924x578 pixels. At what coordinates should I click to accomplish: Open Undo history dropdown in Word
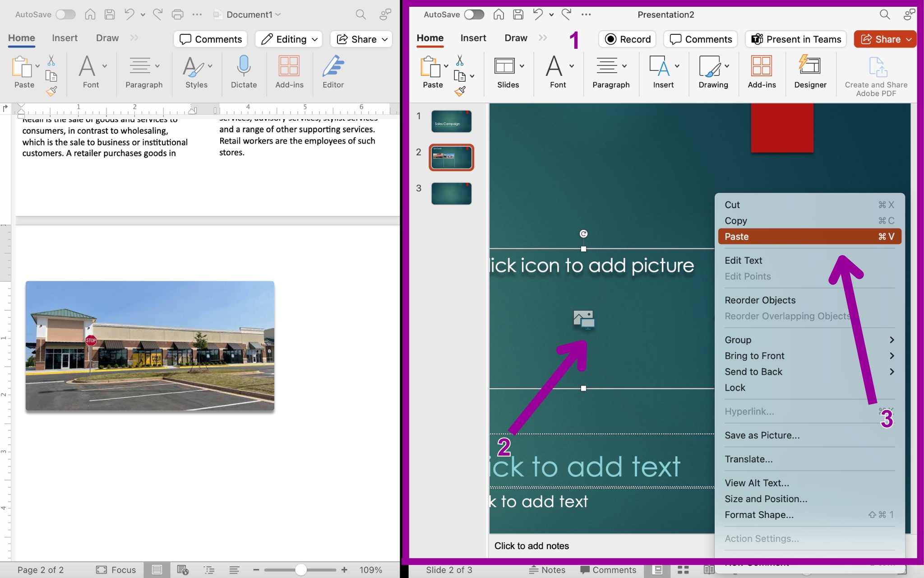(x=143, y=14)
